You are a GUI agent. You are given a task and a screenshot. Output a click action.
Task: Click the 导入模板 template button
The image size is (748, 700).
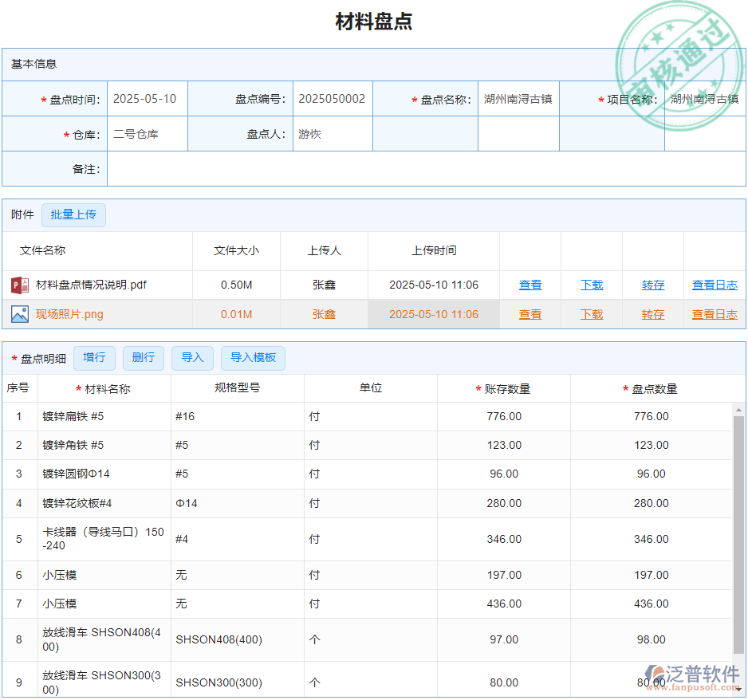[253, 358]
